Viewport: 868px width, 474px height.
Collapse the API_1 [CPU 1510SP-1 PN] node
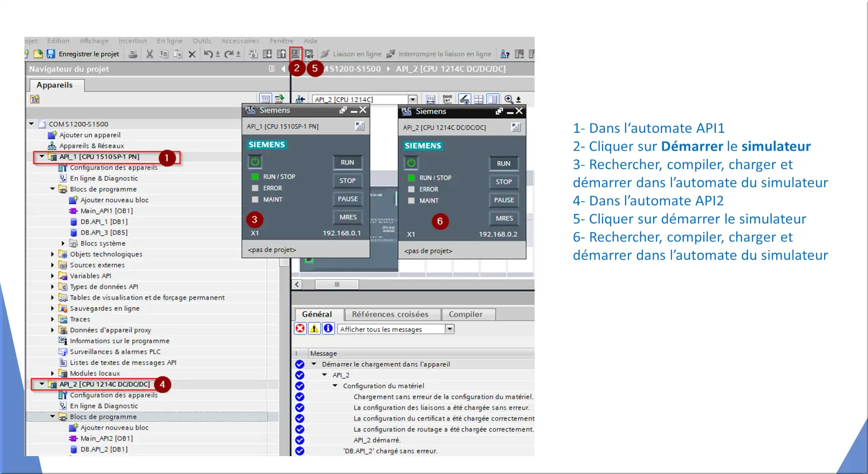42,156
